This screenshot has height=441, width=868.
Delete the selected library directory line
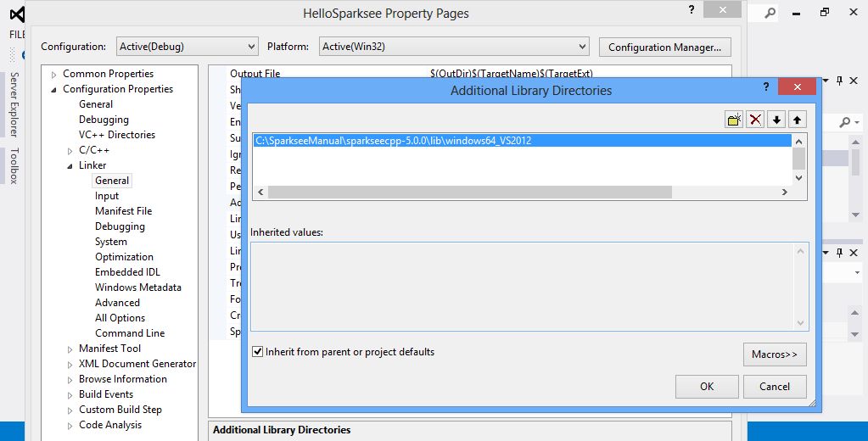pyautogui.click(x=755, y=120)
